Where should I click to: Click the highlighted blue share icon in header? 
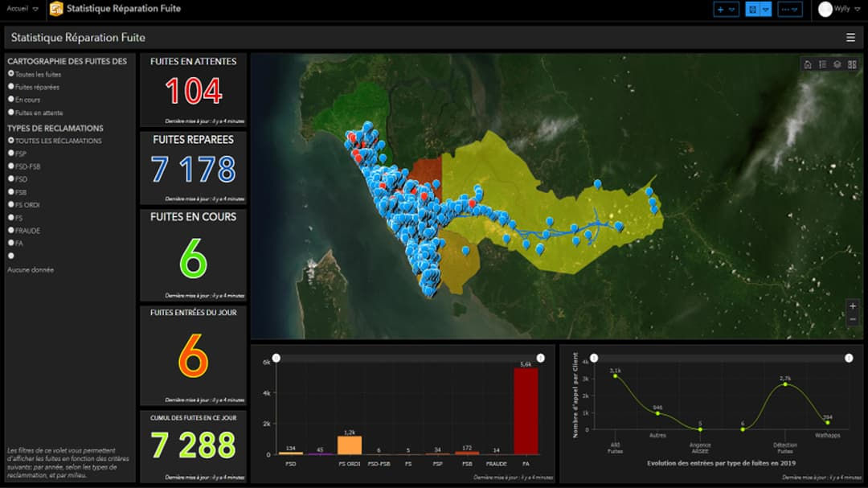click(x=753, y=9)
